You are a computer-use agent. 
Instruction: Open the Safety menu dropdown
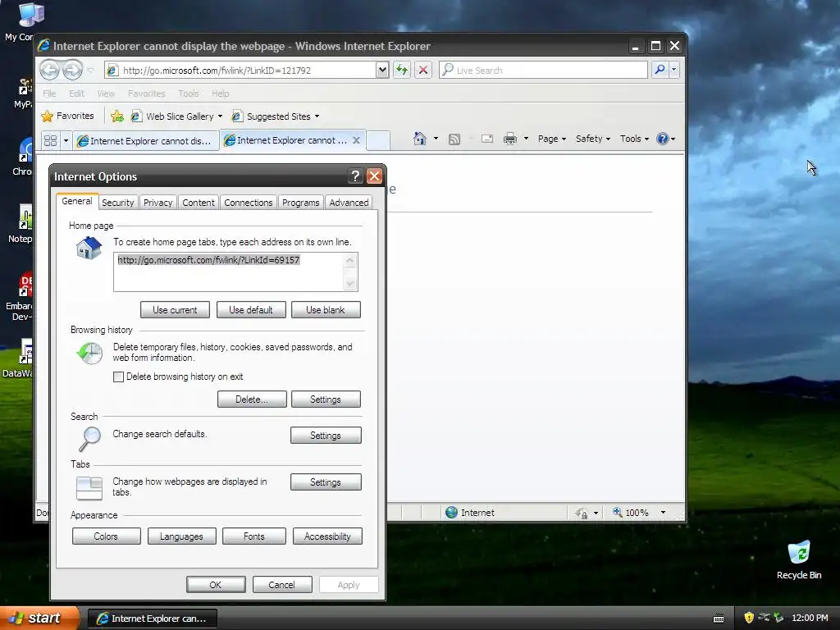click(593, 139)
